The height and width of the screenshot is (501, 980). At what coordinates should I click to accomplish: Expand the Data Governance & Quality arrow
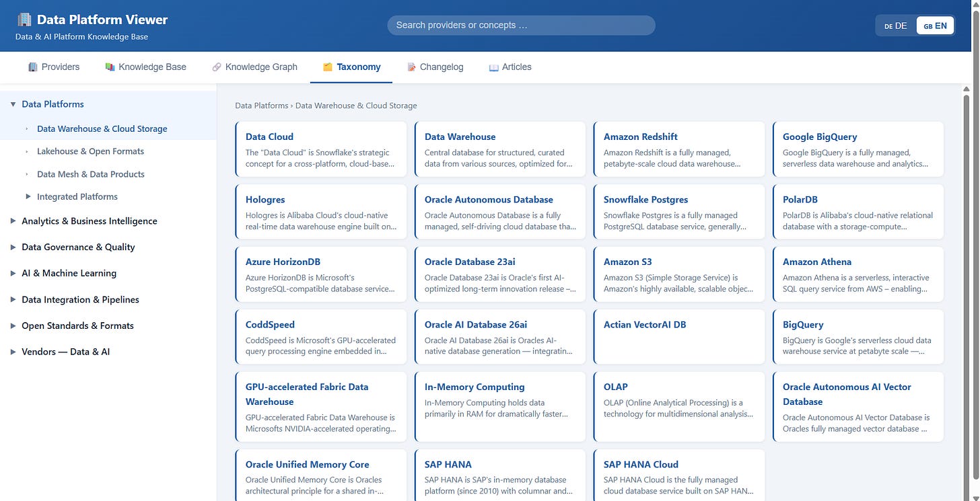pos(13,247)
